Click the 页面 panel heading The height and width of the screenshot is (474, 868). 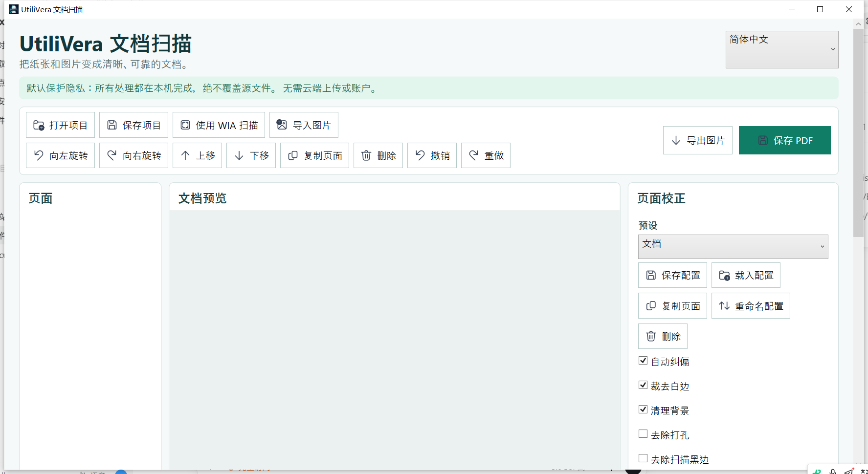pos(41,198)
